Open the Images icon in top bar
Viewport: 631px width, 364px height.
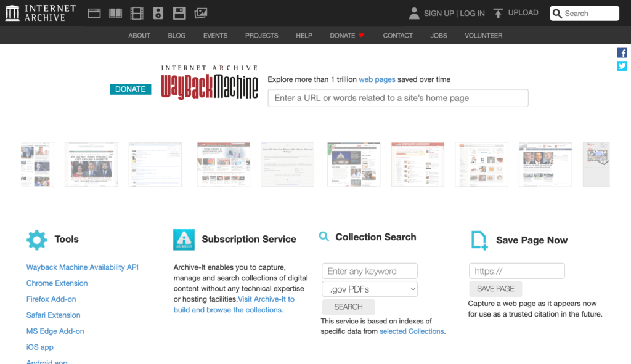200,13
